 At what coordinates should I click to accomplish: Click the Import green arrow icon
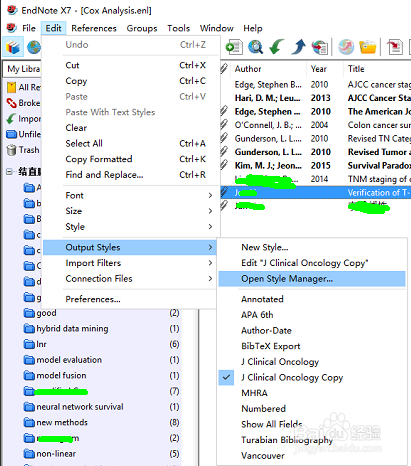[x=277, y=47]
